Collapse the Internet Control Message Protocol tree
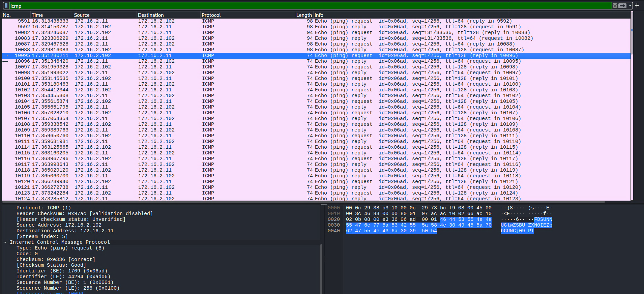The height and width of the screenshot is (294, 644). click(5, 242)
